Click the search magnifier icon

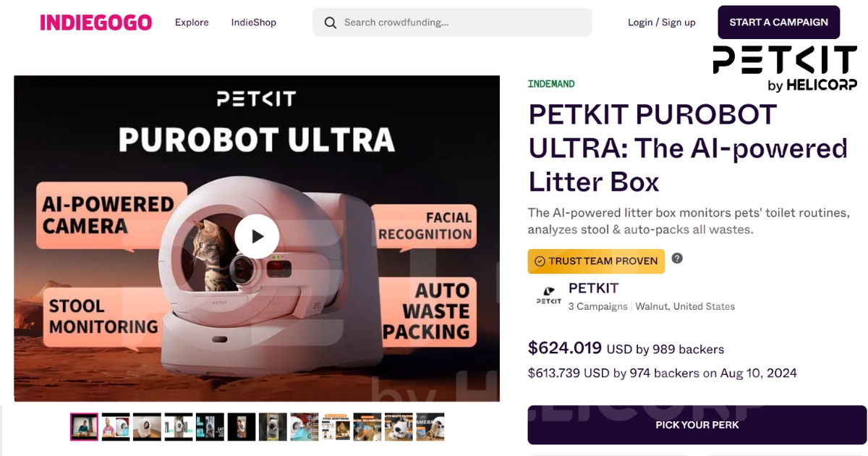pos(331,22)
